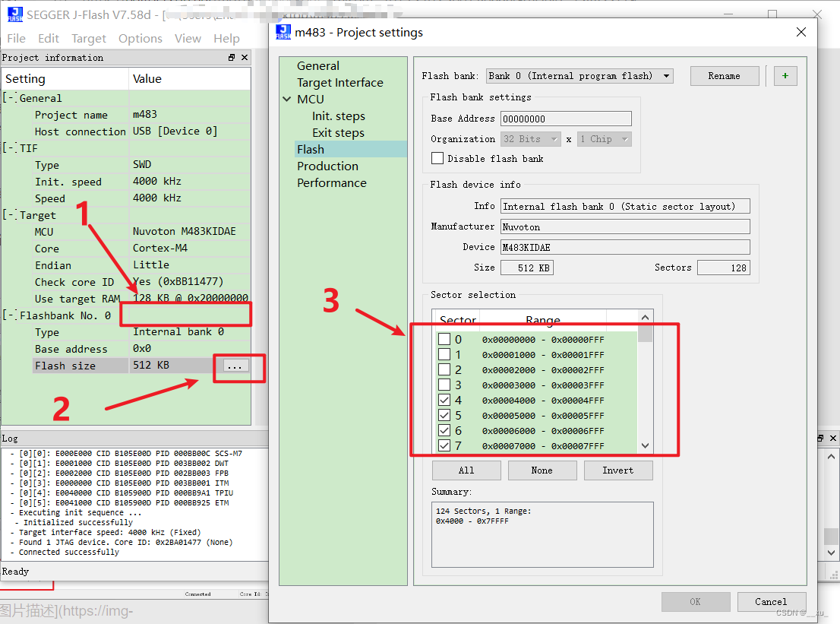Open the 1 Chip dropdown

tap(605, 139)
